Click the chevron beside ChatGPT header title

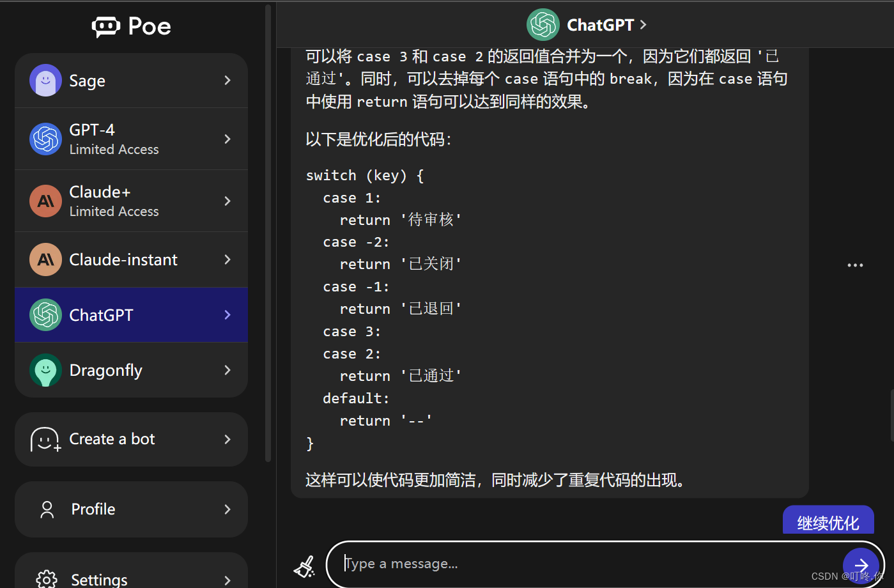click(x=643, y=25)
